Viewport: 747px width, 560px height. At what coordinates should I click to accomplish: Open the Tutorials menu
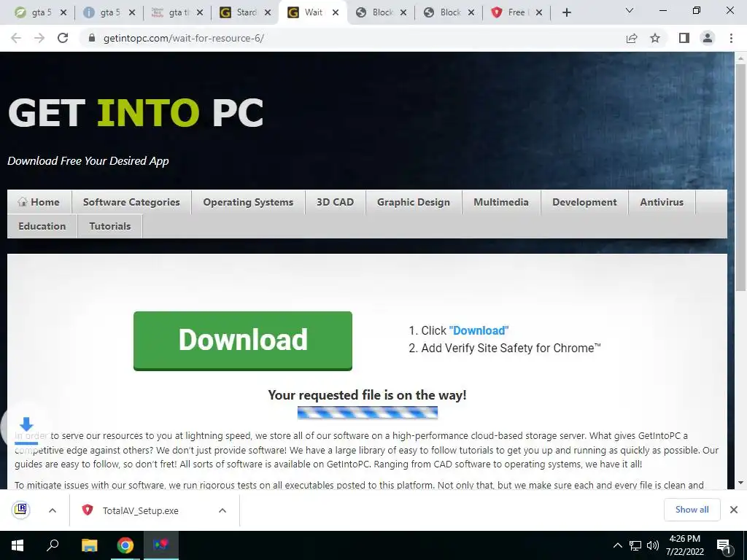(110, 226)
